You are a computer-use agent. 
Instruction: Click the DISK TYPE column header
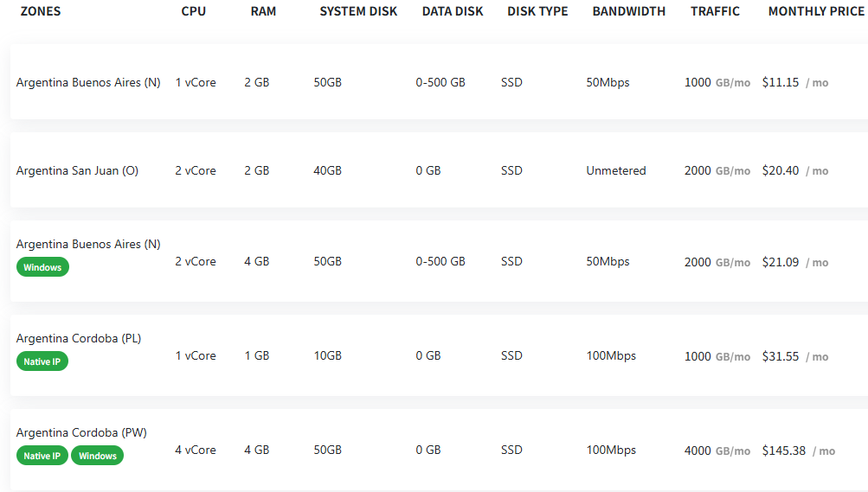click(x=537, y=11)
